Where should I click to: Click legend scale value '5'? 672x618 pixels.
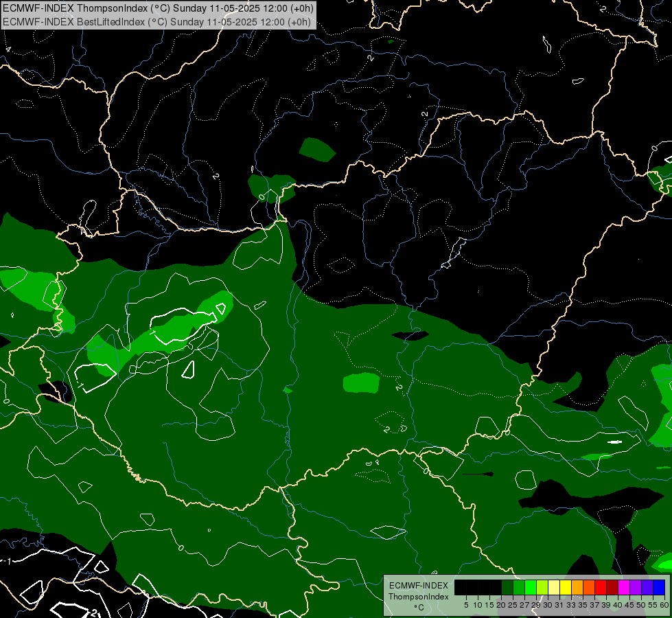tap(466, 605)
